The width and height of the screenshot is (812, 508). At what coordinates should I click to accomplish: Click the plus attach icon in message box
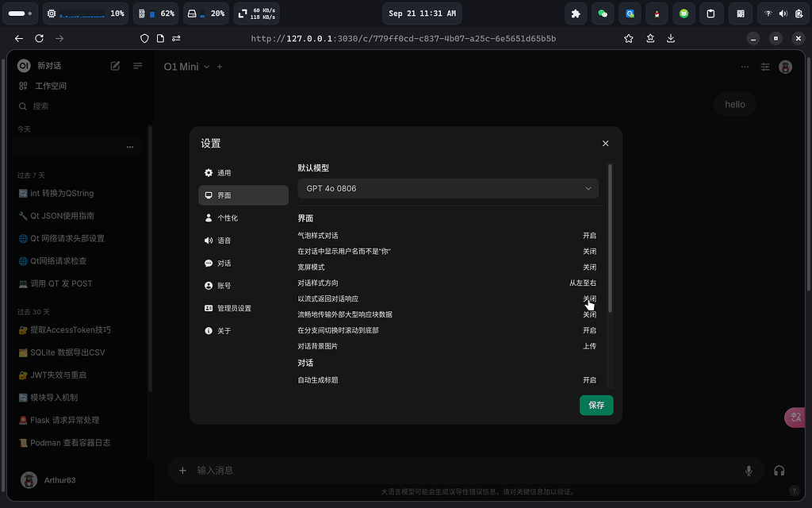click(x=182, y=471)
